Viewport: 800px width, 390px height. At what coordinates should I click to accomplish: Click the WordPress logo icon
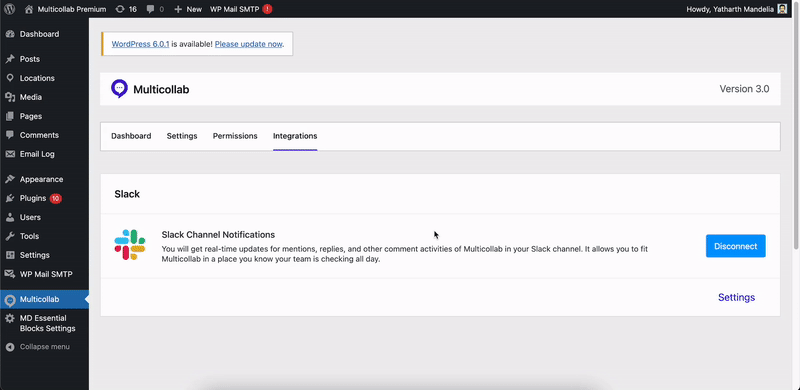11,9
